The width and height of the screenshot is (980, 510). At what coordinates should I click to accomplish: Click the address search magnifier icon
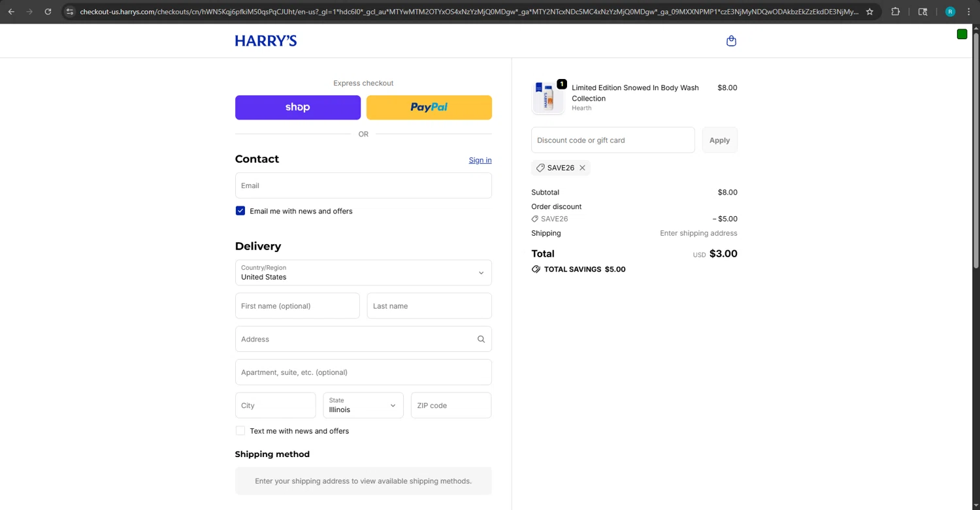[x=481, y=339]
